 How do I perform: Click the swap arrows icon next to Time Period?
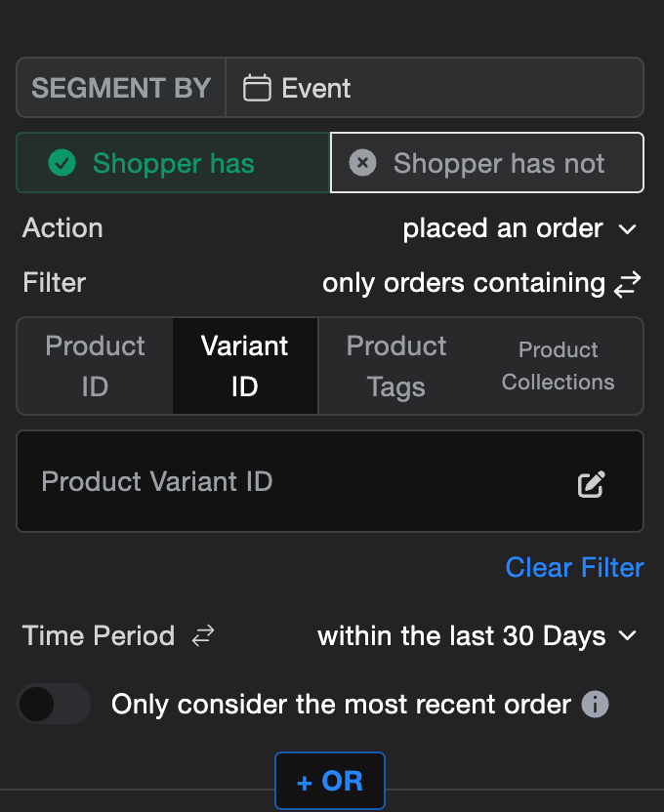(x=203, y=637)
